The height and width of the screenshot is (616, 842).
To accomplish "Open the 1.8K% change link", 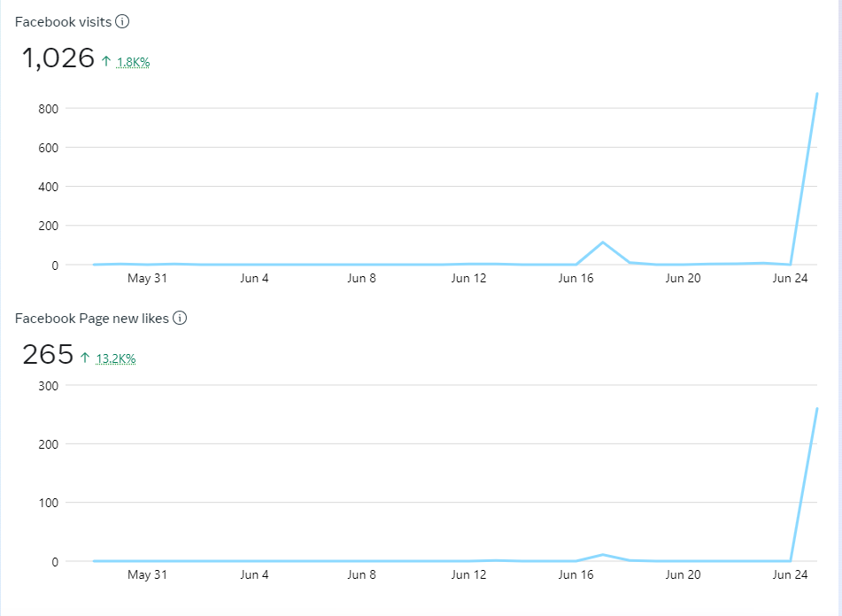I will [133, 62].
